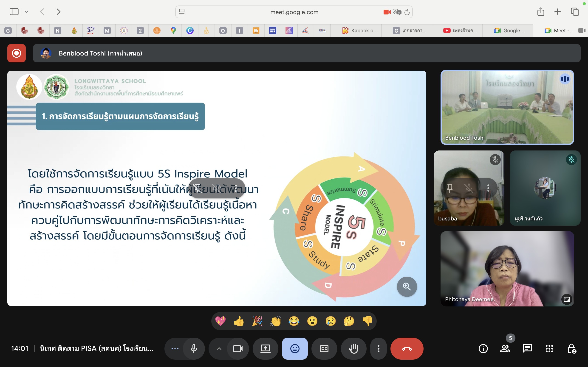Toggle the microphone mute button
Screen dimensions: 588x367
tap(194, 349)
